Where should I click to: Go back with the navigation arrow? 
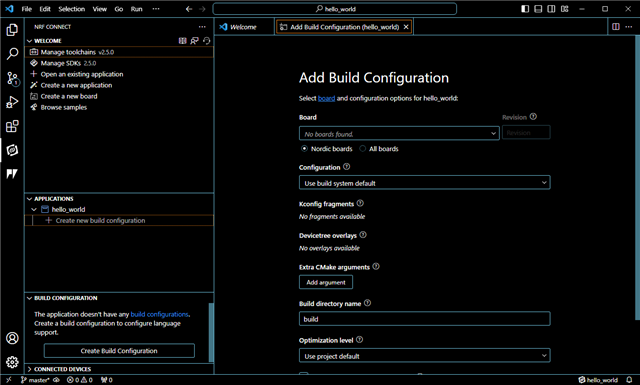point(189,9)
